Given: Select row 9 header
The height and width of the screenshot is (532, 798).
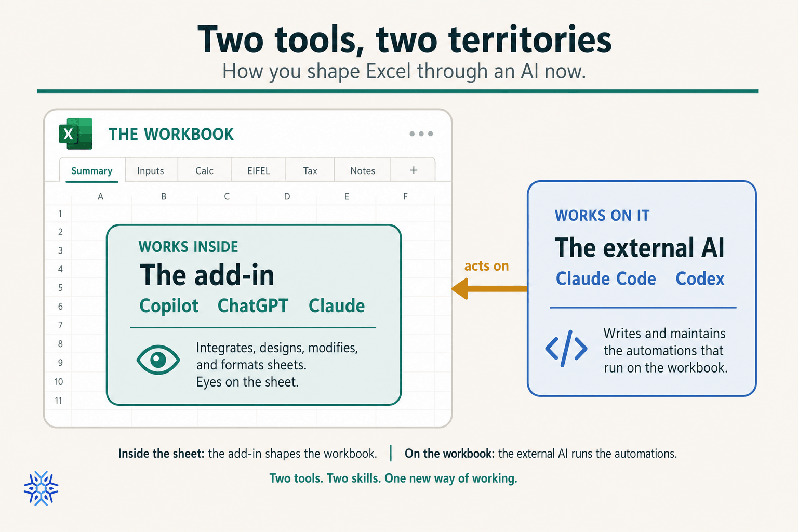Looking at the screenshot, I should tap(60, 363).
